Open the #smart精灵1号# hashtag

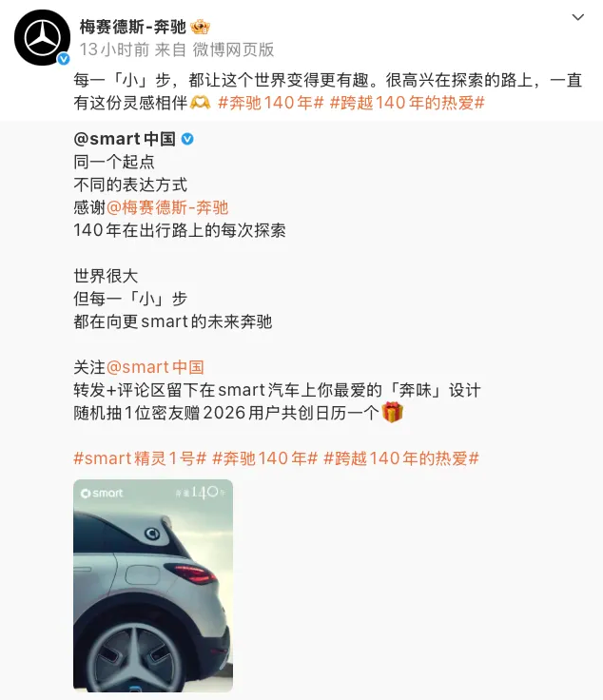coord(140,458)
